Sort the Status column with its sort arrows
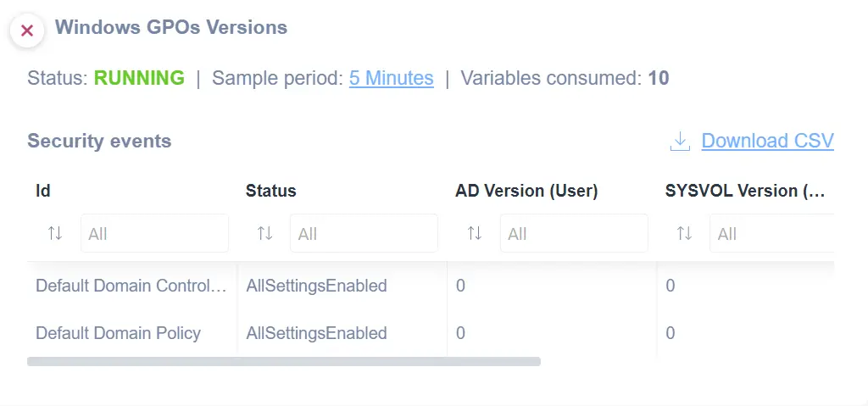868x406 pixels. click(264, 233)
